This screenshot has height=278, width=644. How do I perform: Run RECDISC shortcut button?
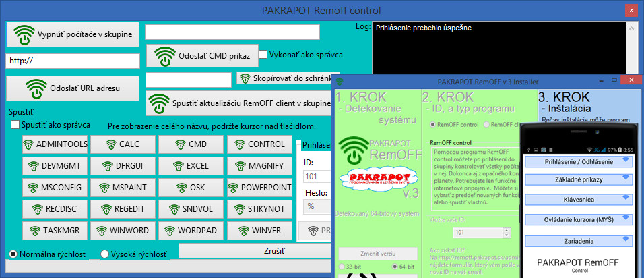pos(55,209)
